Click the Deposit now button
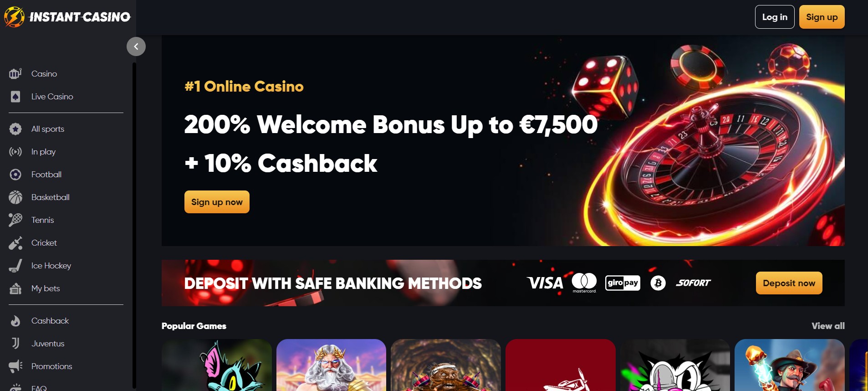 [789, 283]
